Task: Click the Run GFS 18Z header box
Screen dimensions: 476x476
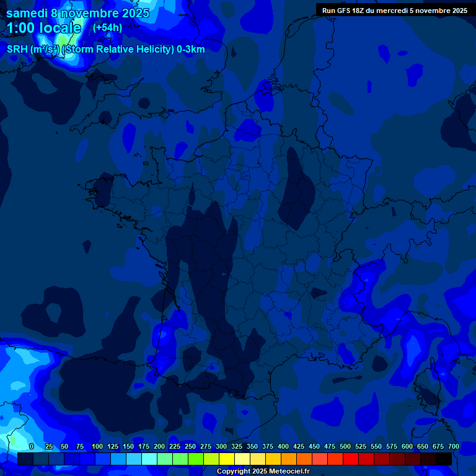Action: 395,10
